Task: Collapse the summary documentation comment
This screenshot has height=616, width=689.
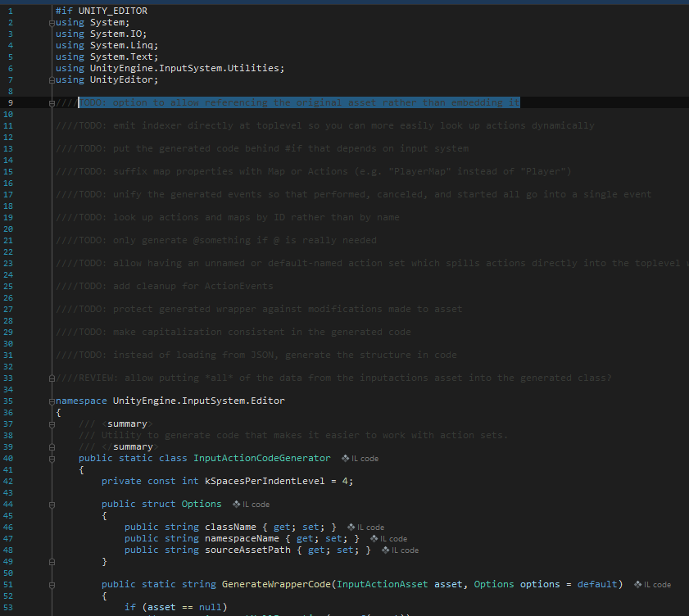Action: pyautogui.click(x=52, y=423)
